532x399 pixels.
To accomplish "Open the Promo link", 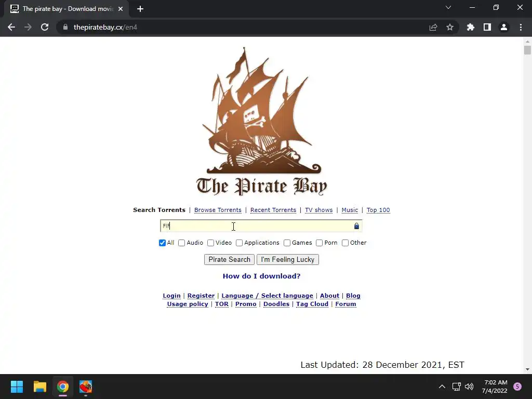I will [246, 304].
